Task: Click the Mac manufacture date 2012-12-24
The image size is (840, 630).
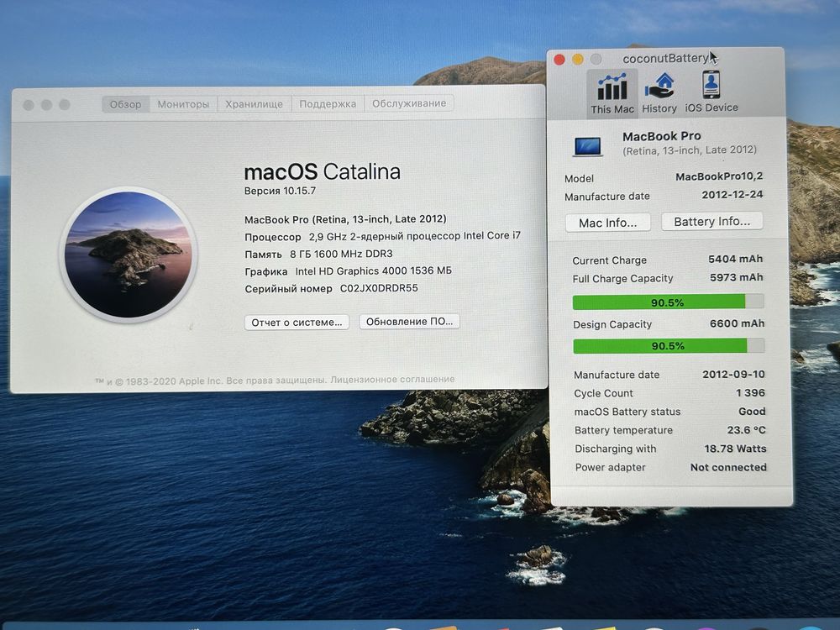Action: pyautogui.click(x=732, y=195)
